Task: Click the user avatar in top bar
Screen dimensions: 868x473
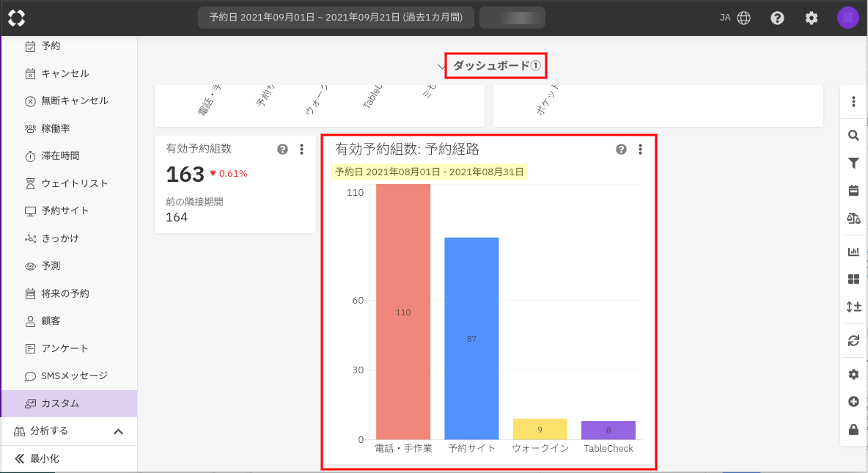Action: [x=847, y=18]
